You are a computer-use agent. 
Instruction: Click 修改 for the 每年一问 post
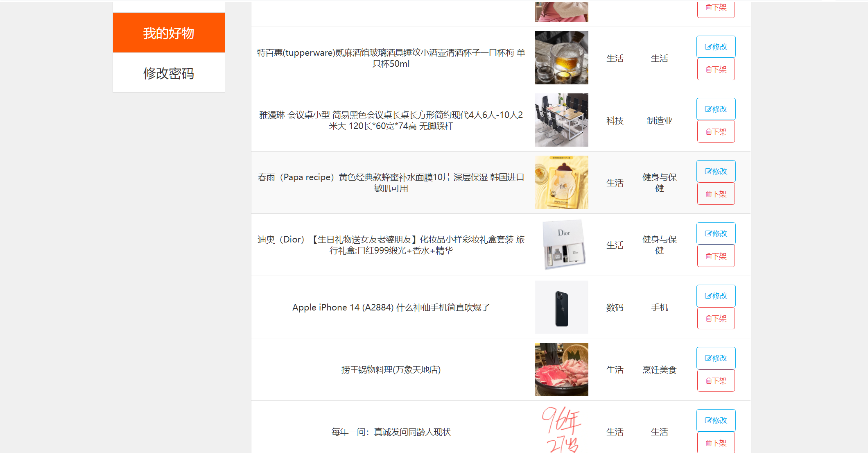tap(716, 420)
